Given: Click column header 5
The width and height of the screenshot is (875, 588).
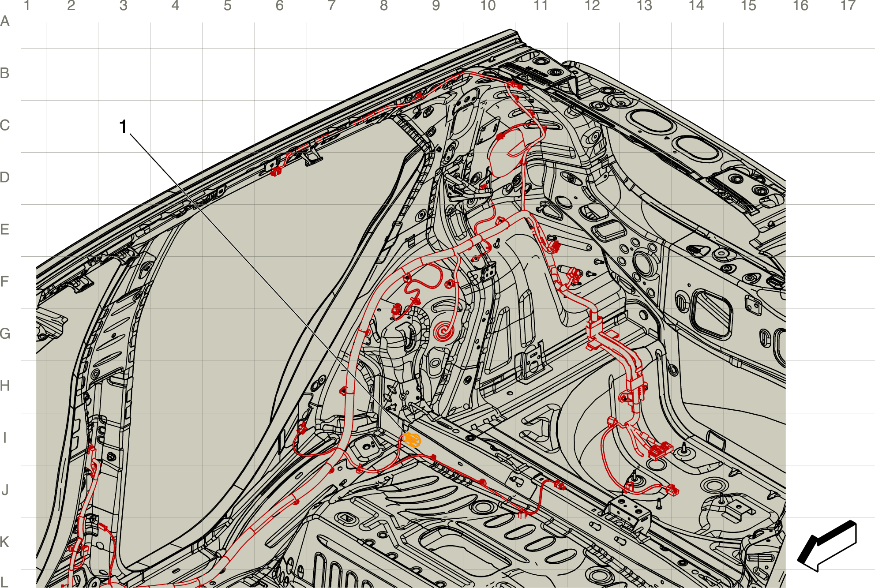Looking at the screenshot, I should point(227,6).
